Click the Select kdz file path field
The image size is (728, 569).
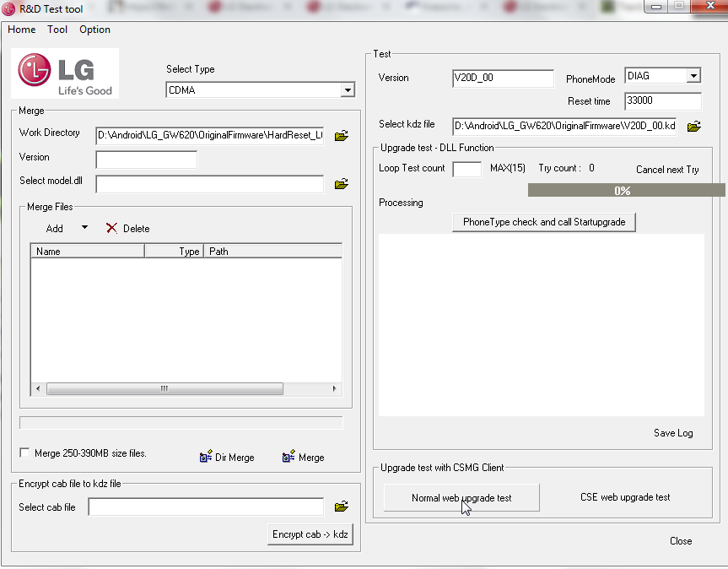(564, 127)
